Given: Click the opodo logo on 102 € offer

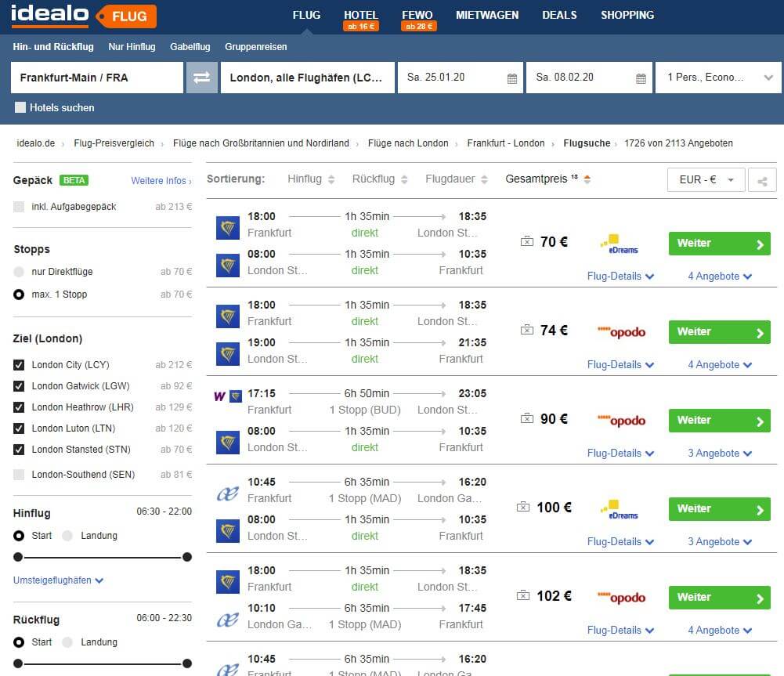Looking at the screenshot, I should click(622, 597).
